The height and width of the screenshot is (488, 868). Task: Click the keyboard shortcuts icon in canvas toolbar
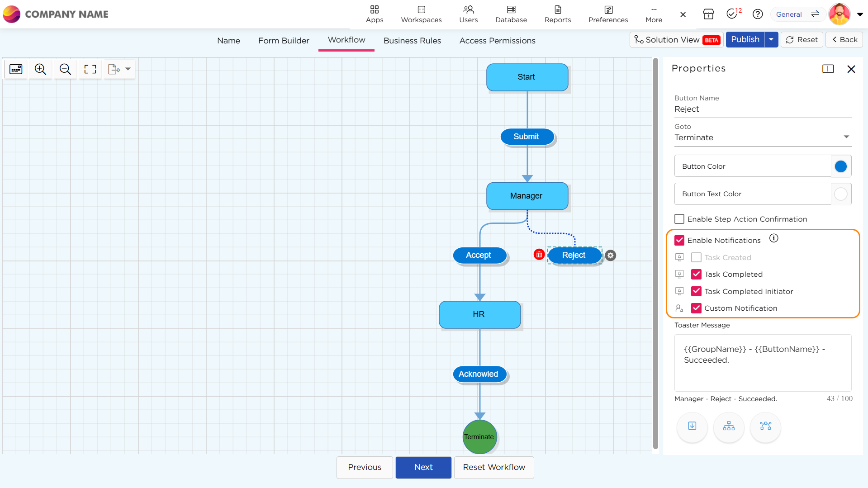[16, 69]
